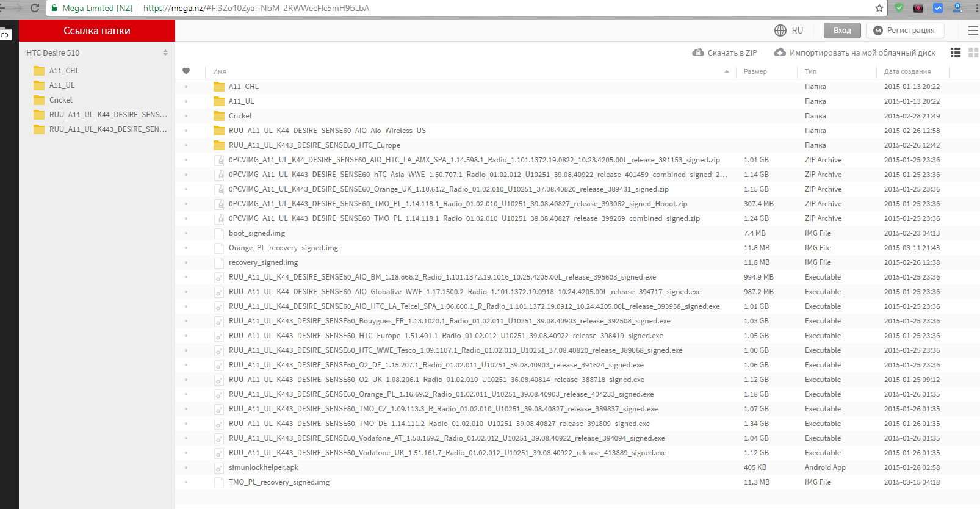980x509 pixels.
Task: Click Импортировать на мой облачный диск
Action: click(855, 53)
